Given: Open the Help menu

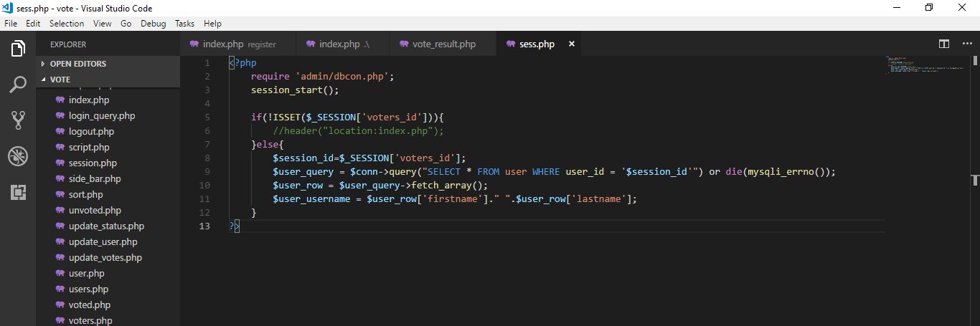Looking at the screenshot, I should (x=213, y=24).
